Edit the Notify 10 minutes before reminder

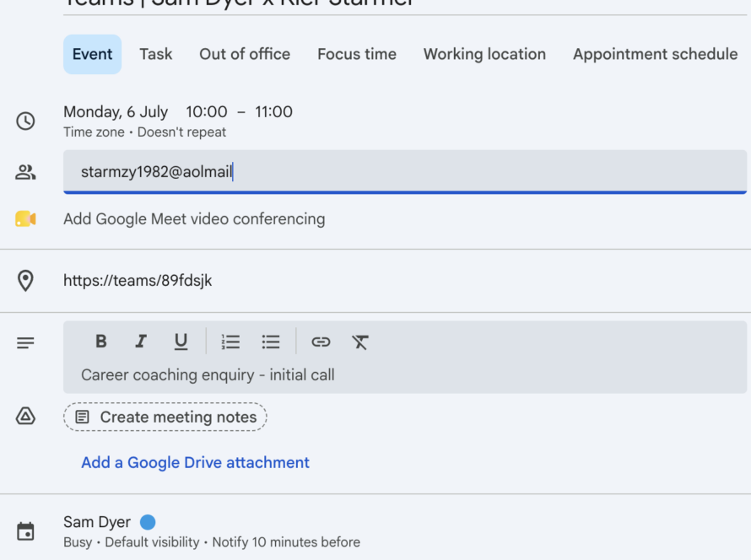pos(286,542)
